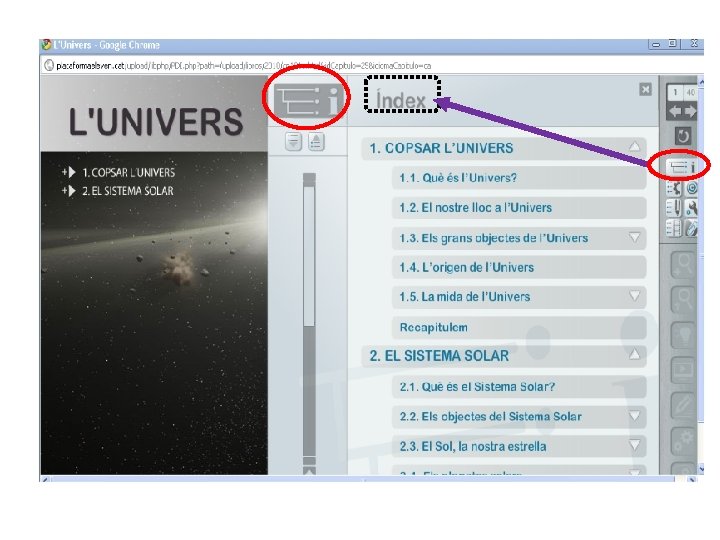The height and width of the screenshot is (540, 720).
Task: Click the paperclip resources icon
Action: pyautogui.click(x=691, y=228)
